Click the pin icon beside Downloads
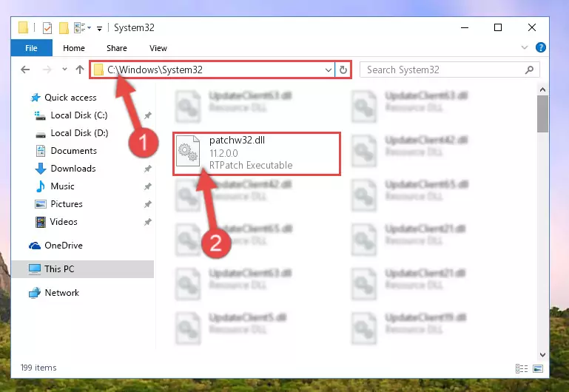The height and width of the screenshot is (392, 569). point(147,169)
